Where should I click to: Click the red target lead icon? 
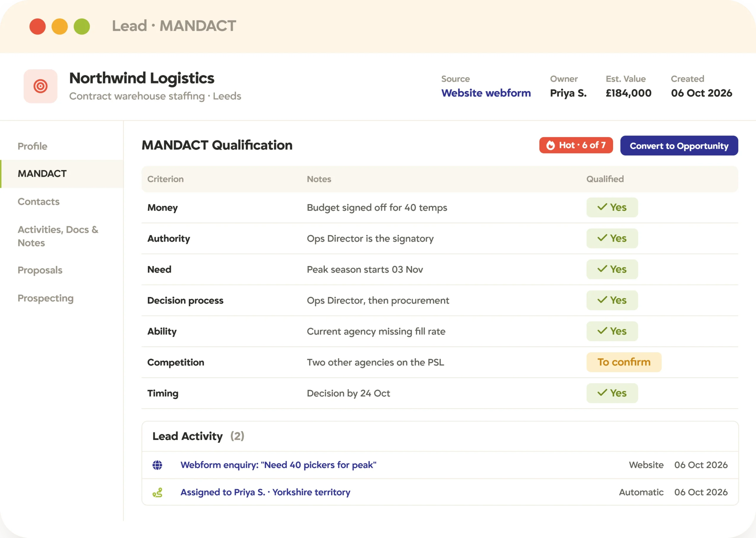point(40,86)
